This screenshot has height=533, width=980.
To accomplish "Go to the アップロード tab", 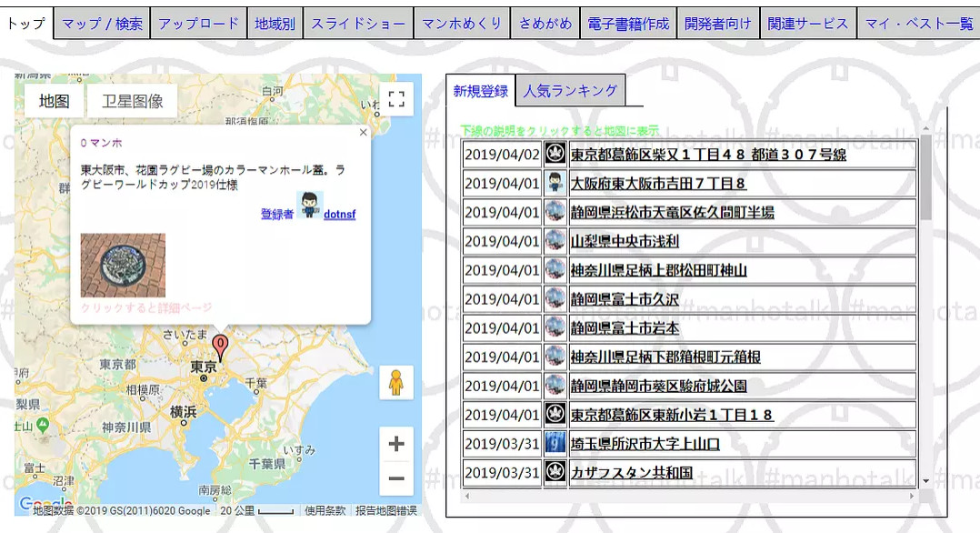I will click(x=199, y=24).
